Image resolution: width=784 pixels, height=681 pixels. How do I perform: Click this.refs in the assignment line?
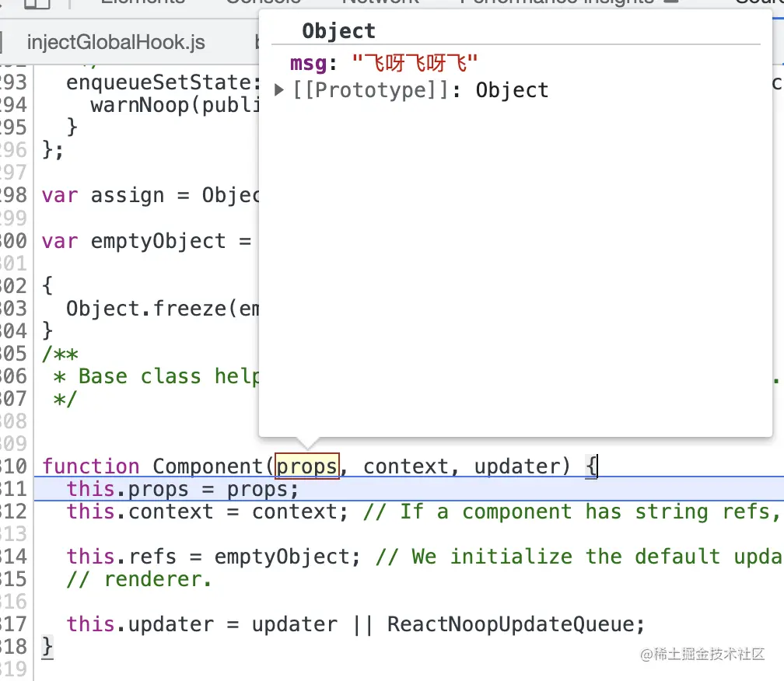[121, 557]
